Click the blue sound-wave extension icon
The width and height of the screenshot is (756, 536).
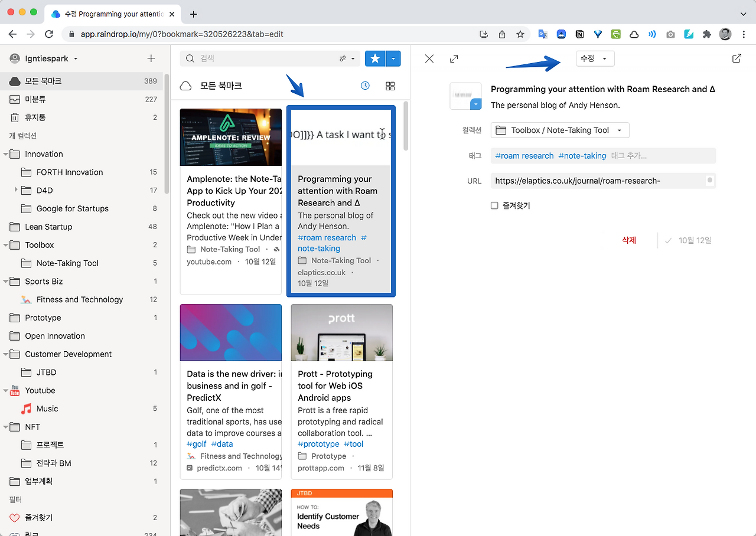click(652, 34)
